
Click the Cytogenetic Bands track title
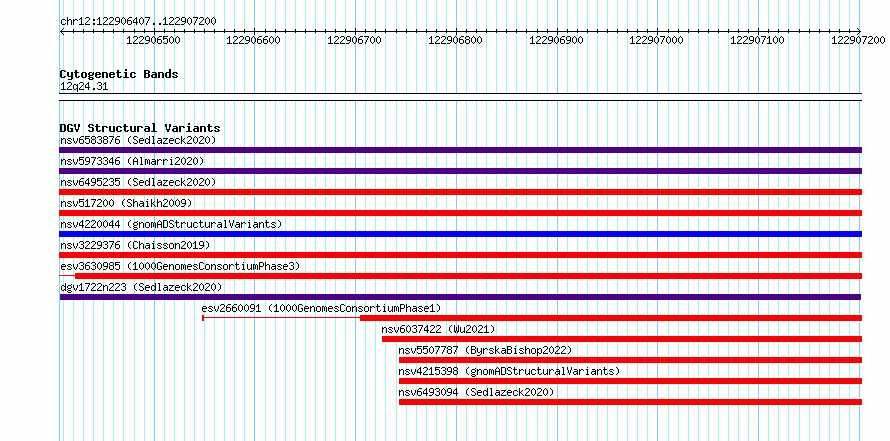coord(119,74)
